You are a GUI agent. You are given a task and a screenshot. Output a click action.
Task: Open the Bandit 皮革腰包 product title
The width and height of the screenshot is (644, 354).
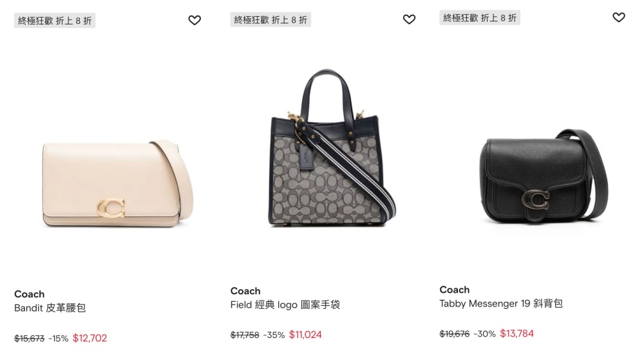click(50, 308)
